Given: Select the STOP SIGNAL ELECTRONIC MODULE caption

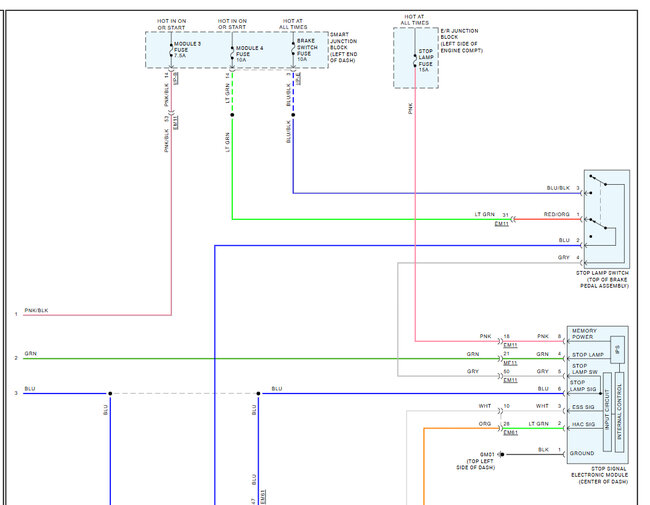Looking at the screenshot, I should 599,475.
